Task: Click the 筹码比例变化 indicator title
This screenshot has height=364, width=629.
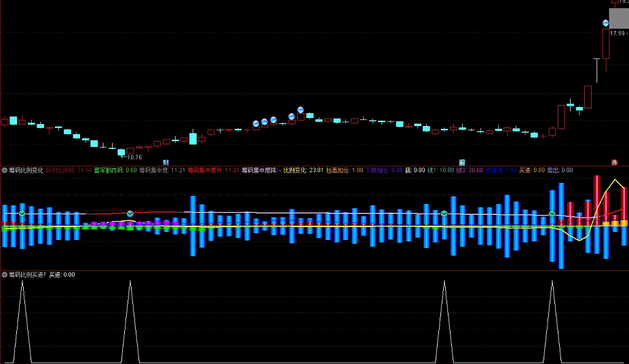Action: point(26,170)
